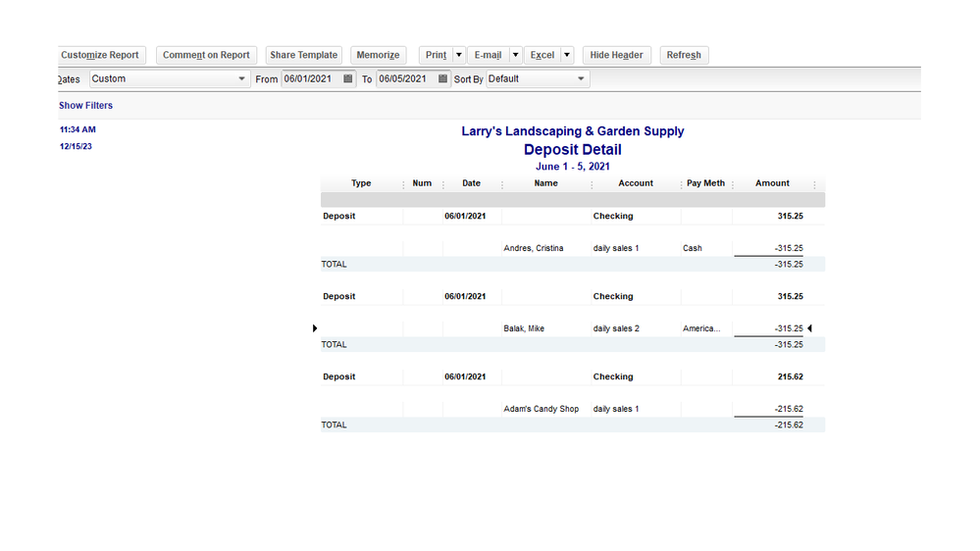Open the Sort By dropdown set to Default
This screenshot has height=551, width=980.
tap(538, 78)
